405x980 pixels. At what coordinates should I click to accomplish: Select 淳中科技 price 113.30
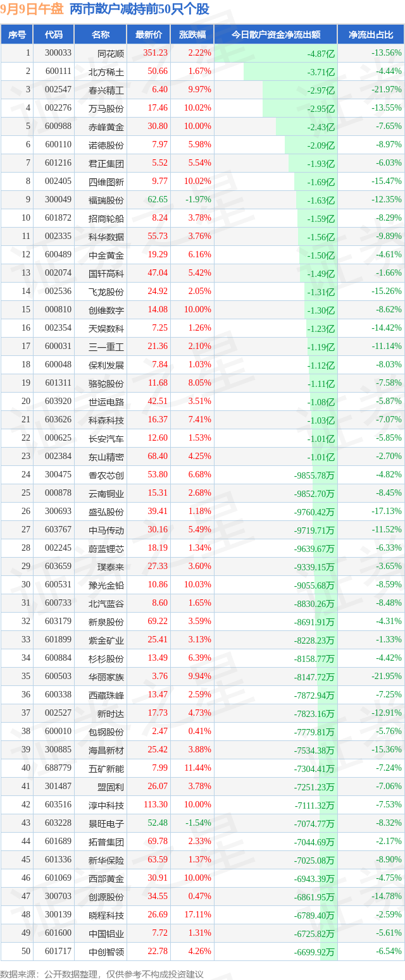[156, 804]
